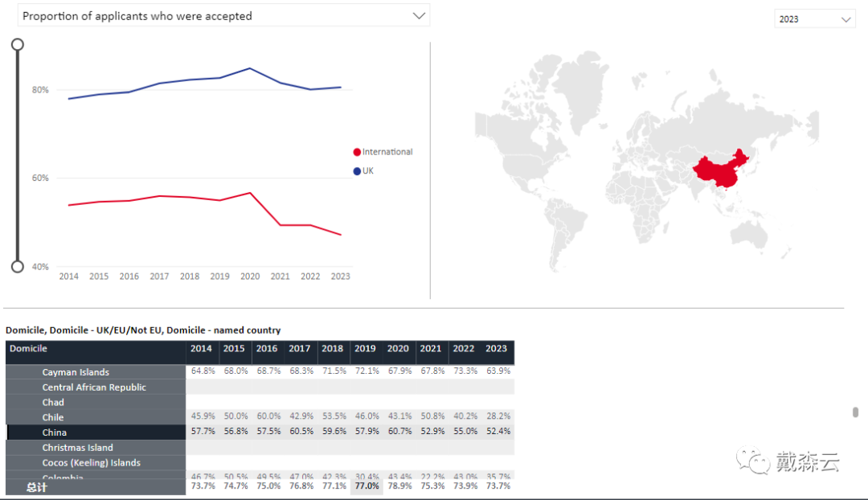Click Chile's 2023 value 28.2%
Viewport: 868px width, 500px height.
tap(498, 416)
